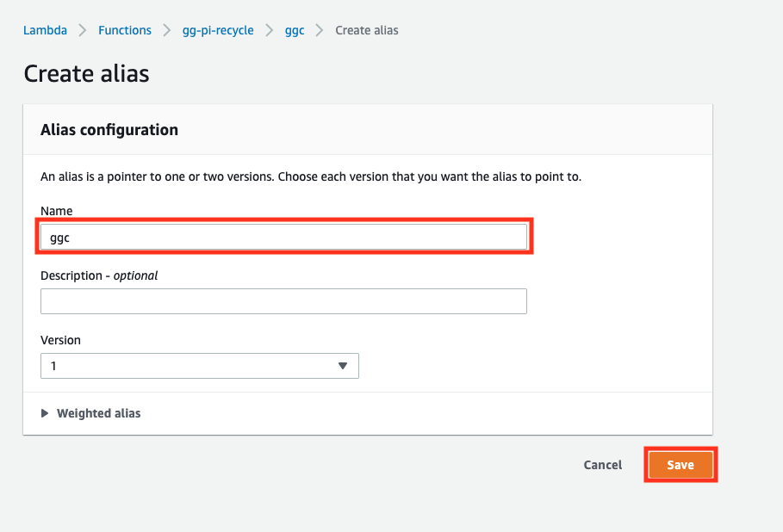Open the Version dropdown showing 1
This screenshot has height=532, width=783.
pos(200,366)
